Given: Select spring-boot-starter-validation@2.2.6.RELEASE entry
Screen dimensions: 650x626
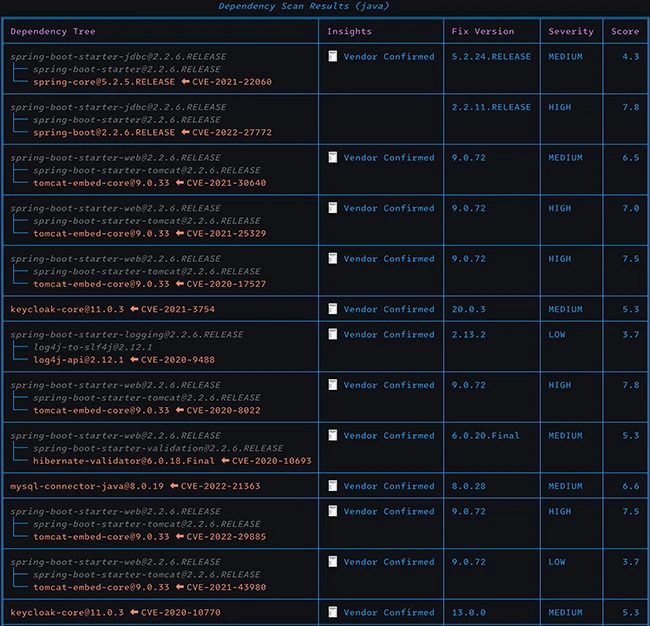Looking at the screenshot, I should coord(158,449).
